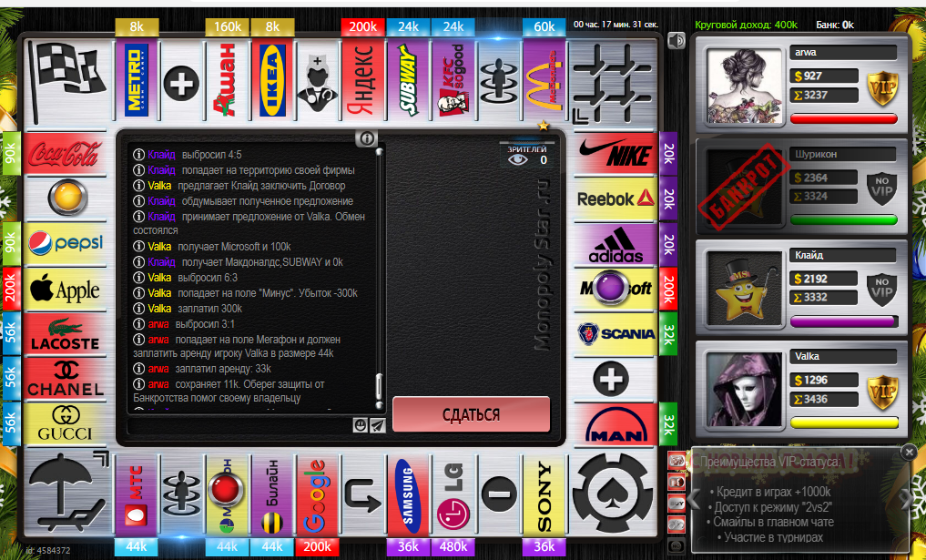Select the adidas board cell
Viewport: 926px width, 560px height.
click(615, 244)
